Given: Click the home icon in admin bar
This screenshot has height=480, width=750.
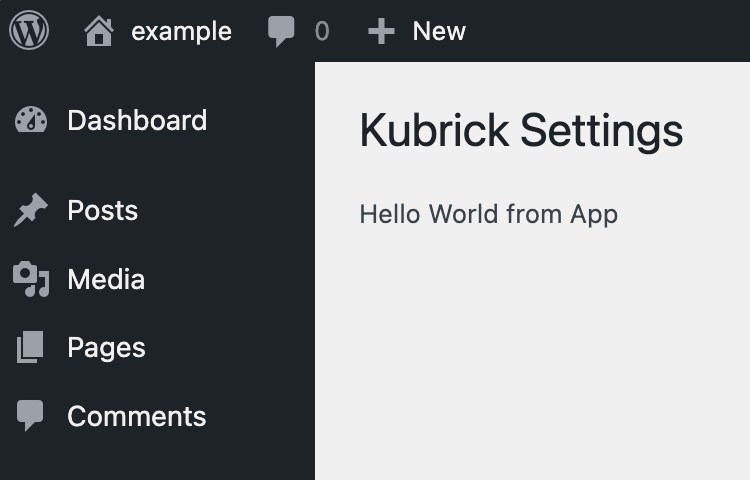Looking at the screenshot, I should pos(99,32).
